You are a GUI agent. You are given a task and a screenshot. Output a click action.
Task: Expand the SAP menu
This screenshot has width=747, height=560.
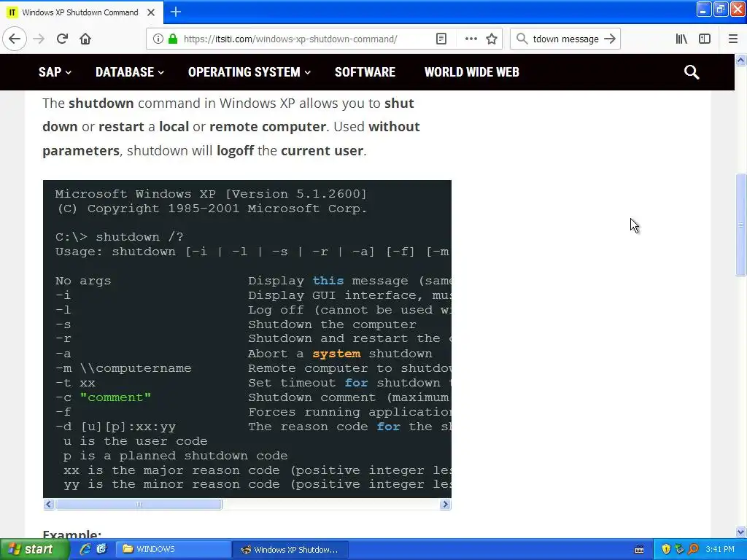[x=55, y=72]
